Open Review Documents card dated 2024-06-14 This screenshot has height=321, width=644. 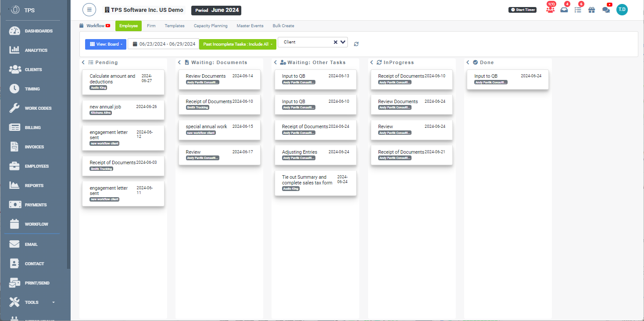(x=219, y=79)
